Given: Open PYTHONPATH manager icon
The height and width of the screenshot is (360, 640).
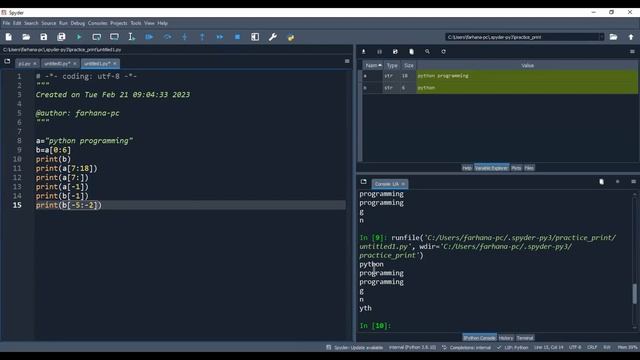Looking at the screenshot, I should 291,37.
